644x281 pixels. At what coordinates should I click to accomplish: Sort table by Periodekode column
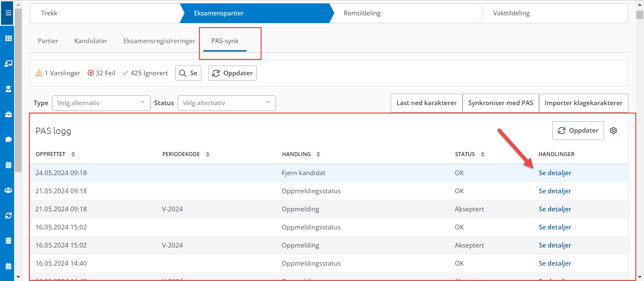pyautogui.click(x=208, y=154)
